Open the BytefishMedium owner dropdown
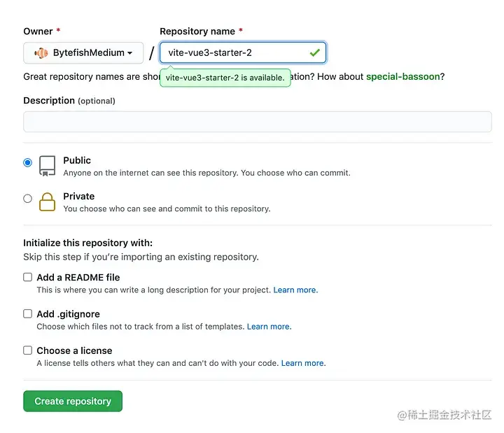Image resolution: width=504 pixels, height=433 pixels. click(x=83, y=53)
